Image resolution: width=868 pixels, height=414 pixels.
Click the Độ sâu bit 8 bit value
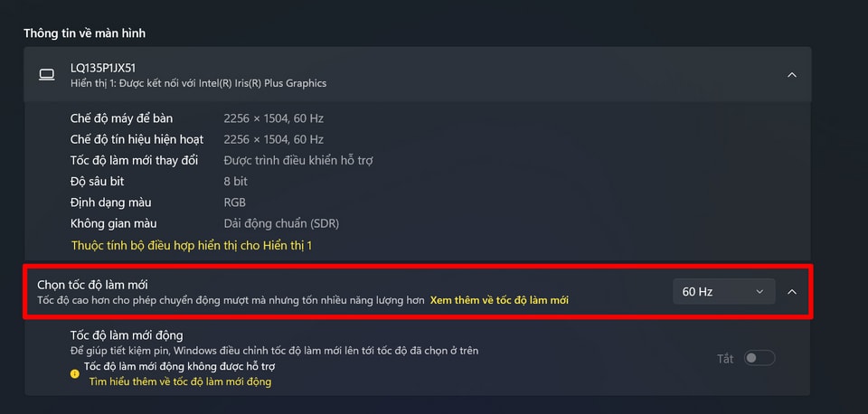pyautogui.click(x=236, y=182)
